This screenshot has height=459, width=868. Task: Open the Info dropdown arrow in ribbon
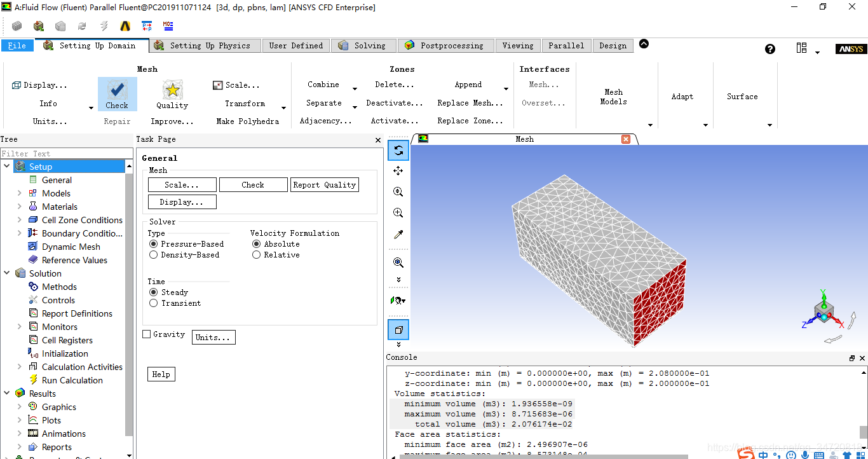(x=91, y=107)
